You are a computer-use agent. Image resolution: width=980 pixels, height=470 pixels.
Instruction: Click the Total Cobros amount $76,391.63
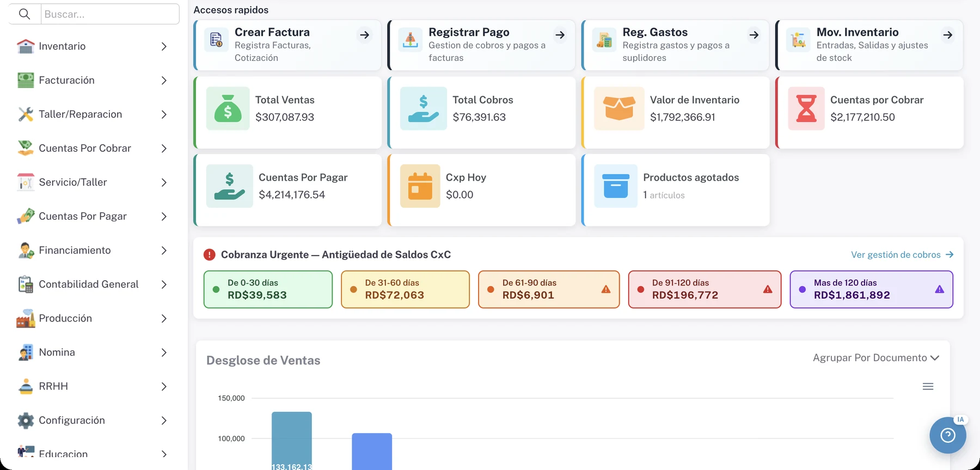[479, 117]
